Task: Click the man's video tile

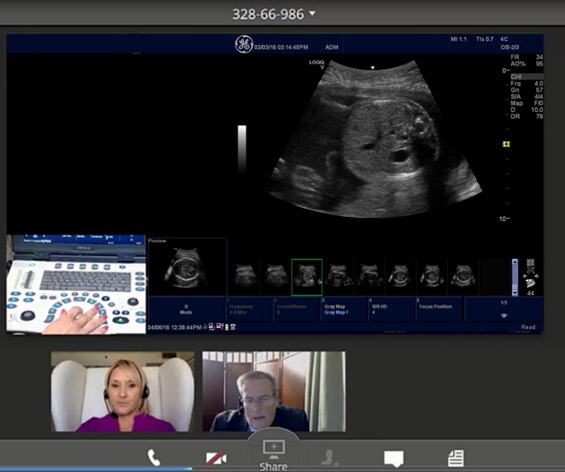Action: 274,392
